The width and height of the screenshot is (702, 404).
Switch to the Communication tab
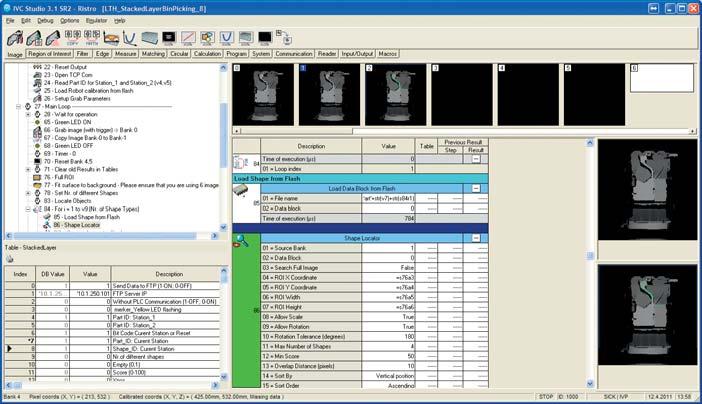(294, 54)
